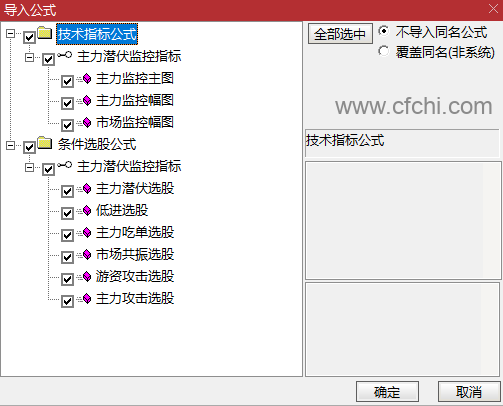Image resolution: width=503 pixels, height=406 pixels.
Task: Click the key icon under 技术指标公式
Action: [x=64, y=55]
